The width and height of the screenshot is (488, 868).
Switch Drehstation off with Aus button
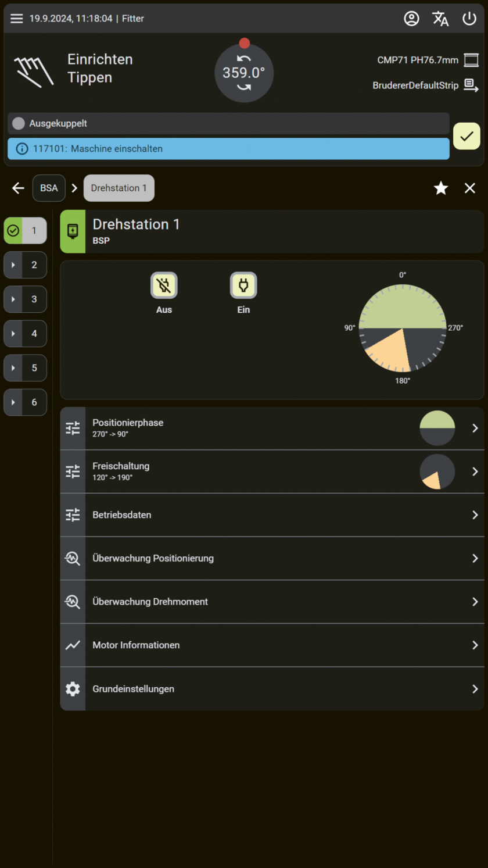(164, 285)
